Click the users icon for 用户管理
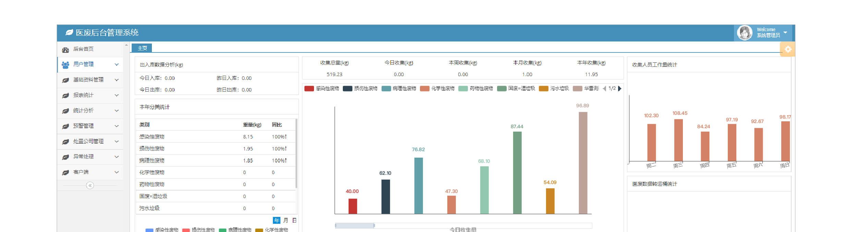 pos(65,64)
